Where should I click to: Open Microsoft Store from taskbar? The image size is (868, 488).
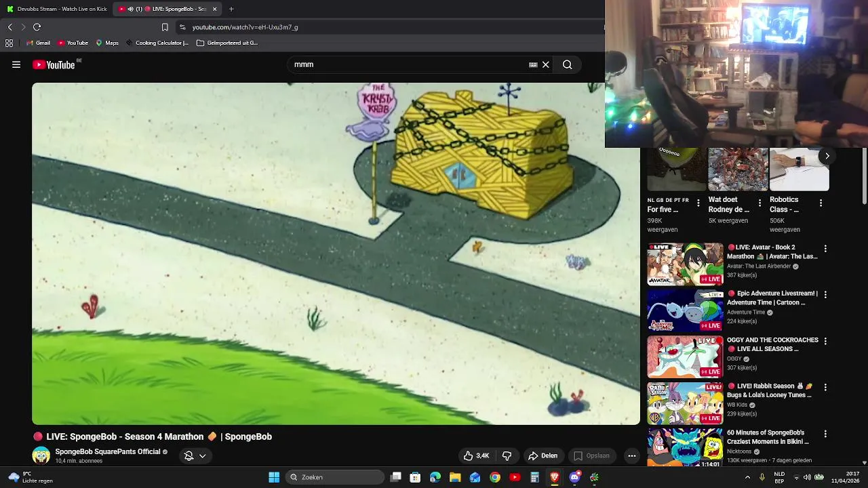(416, 477)
